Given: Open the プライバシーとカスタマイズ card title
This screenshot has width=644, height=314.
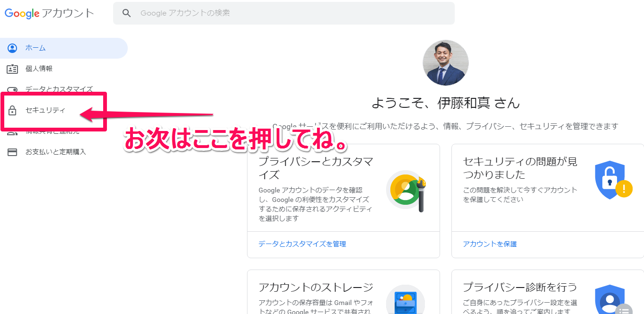Looking at the screenshot, I should 316,168.
